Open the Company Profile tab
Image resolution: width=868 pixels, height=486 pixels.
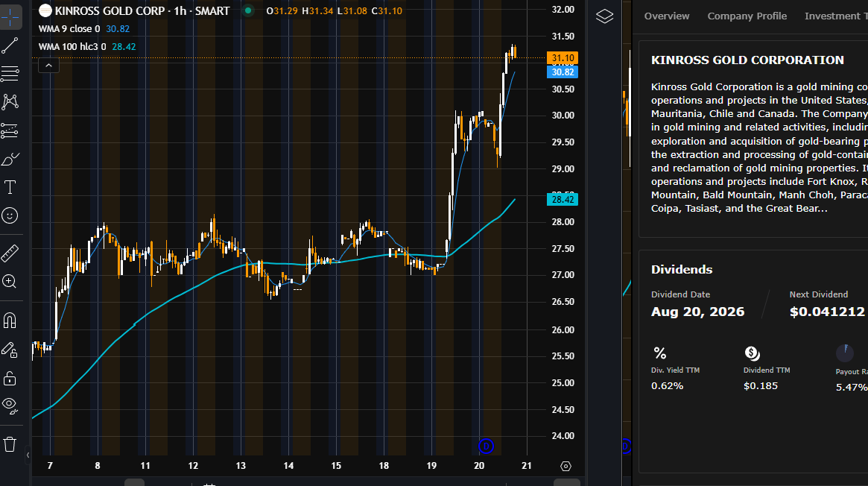(x=747, y=16)
